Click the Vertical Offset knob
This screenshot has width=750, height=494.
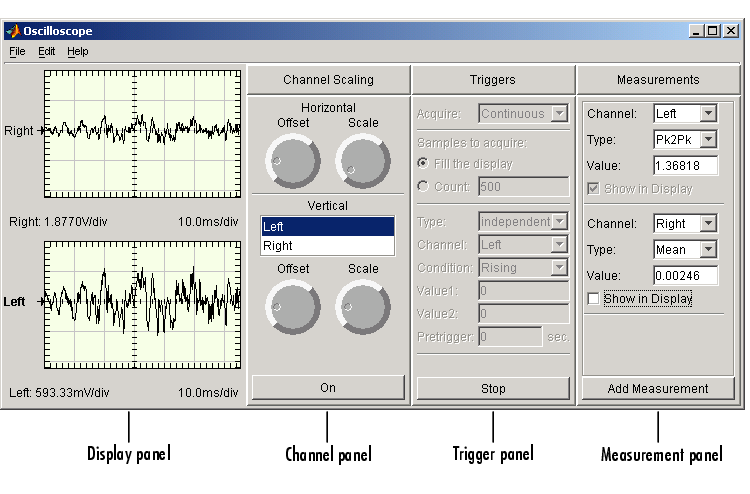293,307
